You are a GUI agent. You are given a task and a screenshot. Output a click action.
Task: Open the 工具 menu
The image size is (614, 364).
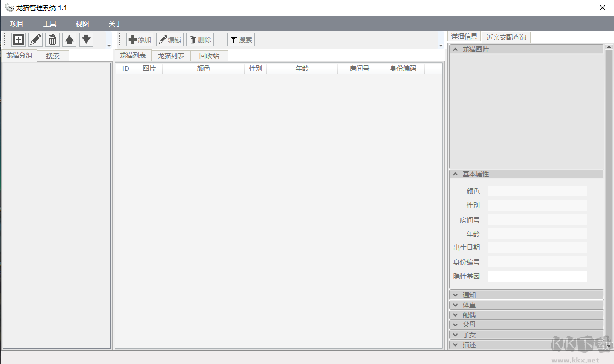50,24
